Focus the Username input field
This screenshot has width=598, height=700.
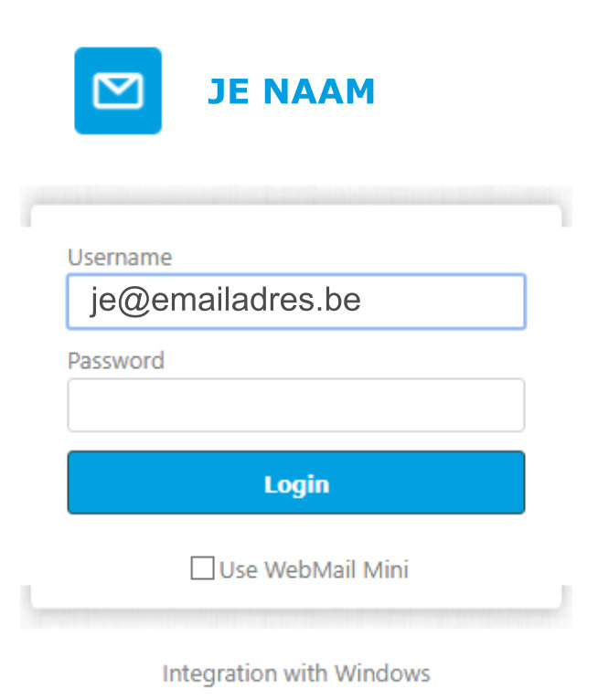tap(296, 302)
